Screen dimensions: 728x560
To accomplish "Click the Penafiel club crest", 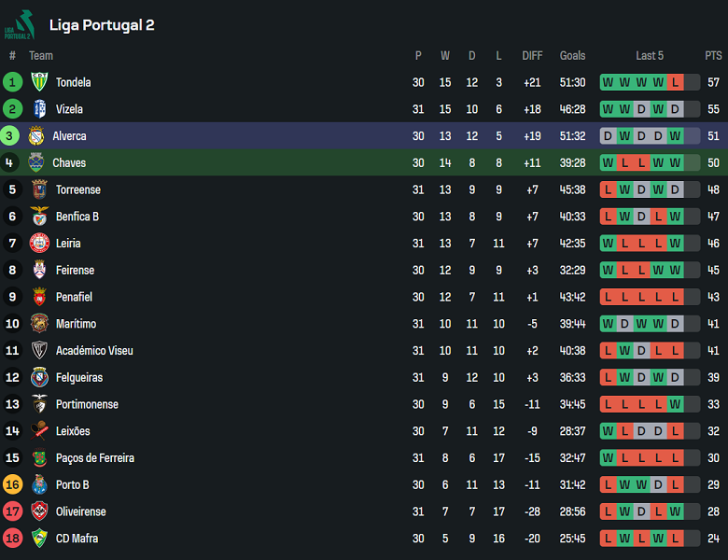I will [39, 297].
